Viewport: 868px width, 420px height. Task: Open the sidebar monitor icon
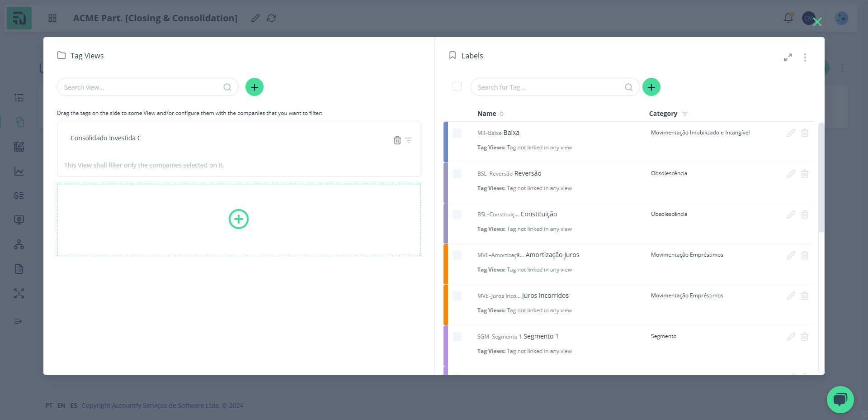tap(19, 220)
